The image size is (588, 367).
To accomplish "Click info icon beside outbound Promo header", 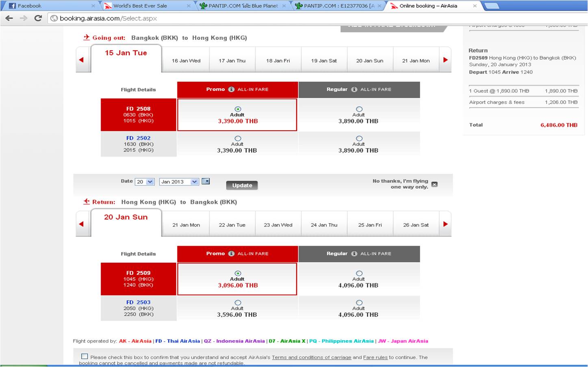I will [x=231, y=89].
